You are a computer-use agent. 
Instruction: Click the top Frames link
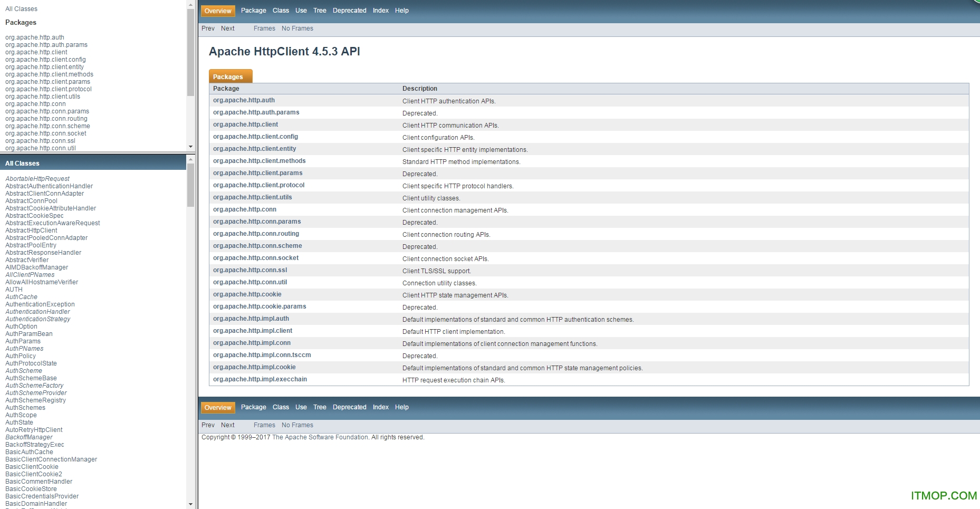coord(264,28)
